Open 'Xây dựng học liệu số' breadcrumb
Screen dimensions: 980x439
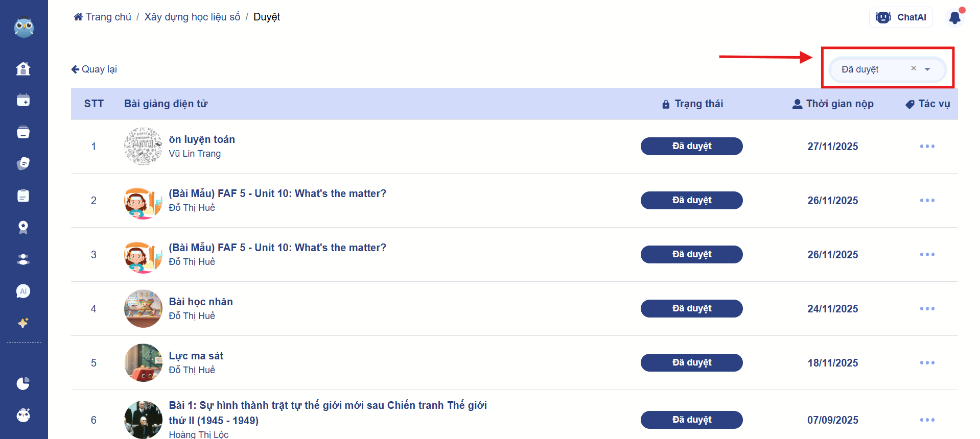(192, 17)
